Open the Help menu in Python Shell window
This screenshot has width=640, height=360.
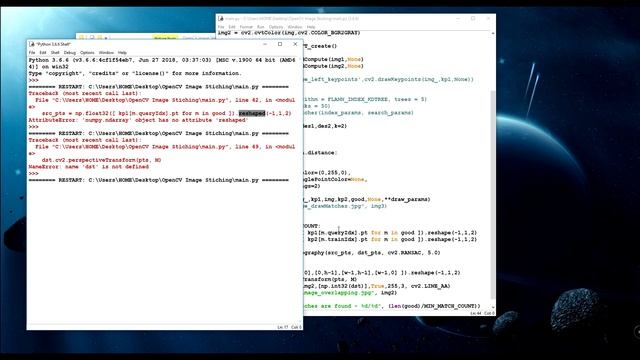(122, 53)
